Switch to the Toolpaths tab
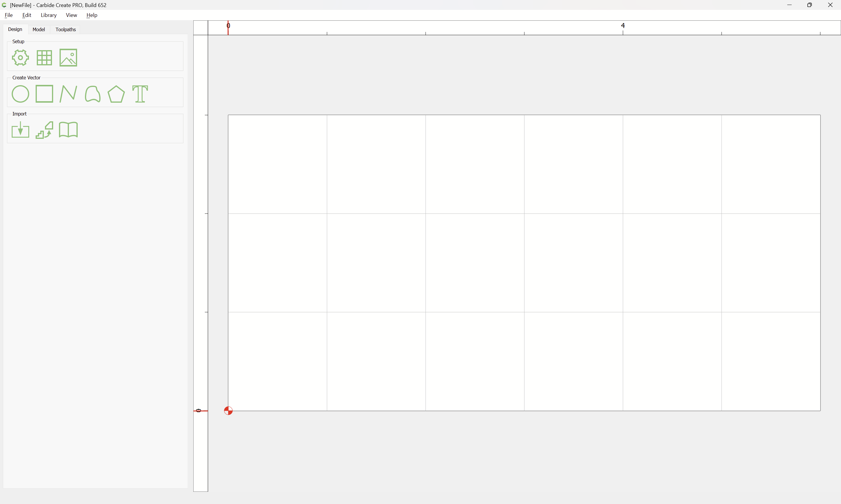Viewport: 841px width, 504px height. point(66,29)
